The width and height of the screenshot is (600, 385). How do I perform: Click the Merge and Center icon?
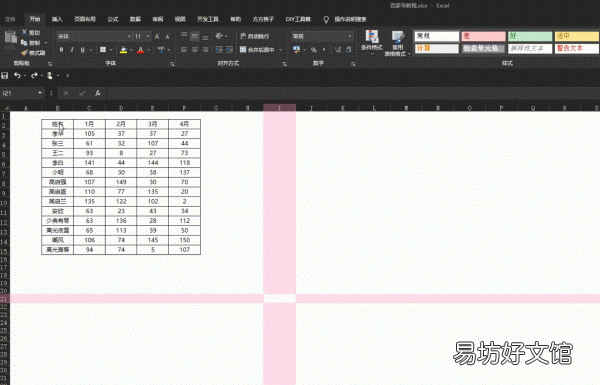243,49
